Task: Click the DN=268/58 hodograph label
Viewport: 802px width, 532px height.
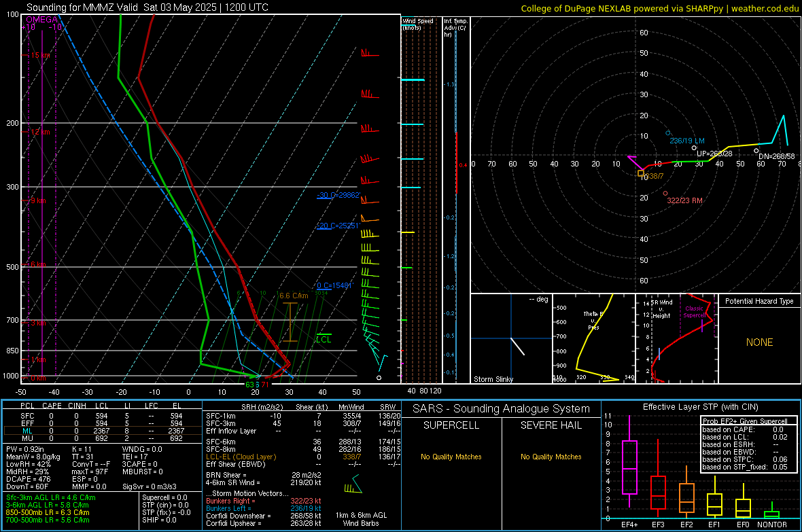Action: pos(776,156)
